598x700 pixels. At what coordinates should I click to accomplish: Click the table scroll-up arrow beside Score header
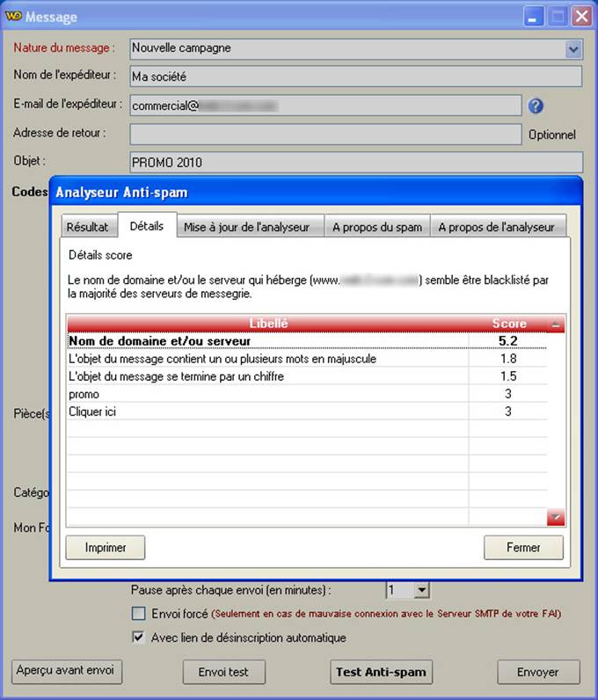pos(556,324)
